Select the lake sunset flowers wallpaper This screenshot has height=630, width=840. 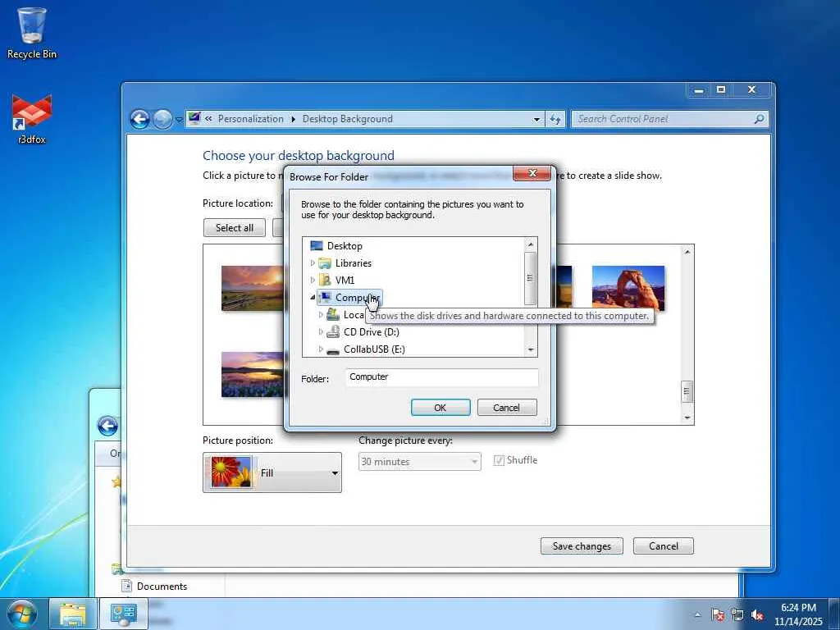pos(253,374)
